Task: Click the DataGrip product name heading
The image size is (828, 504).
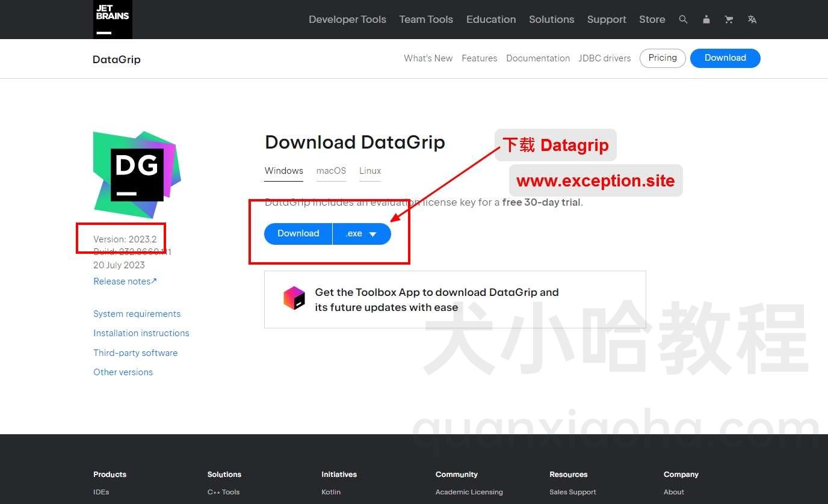Action: pos(117,60)
